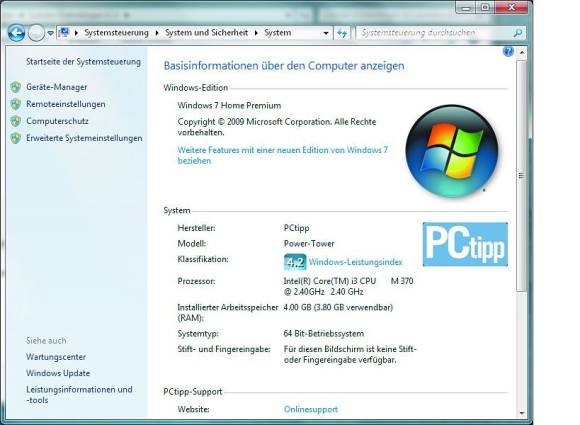Open help with the blue question mark
The height and width of the screenshot is (425, 580).
508,51
